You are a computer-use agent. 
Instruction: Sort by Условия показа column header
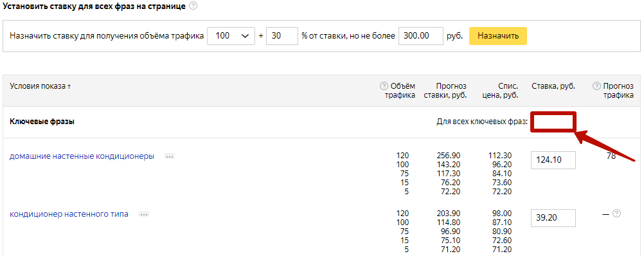(x=40, y=86)
